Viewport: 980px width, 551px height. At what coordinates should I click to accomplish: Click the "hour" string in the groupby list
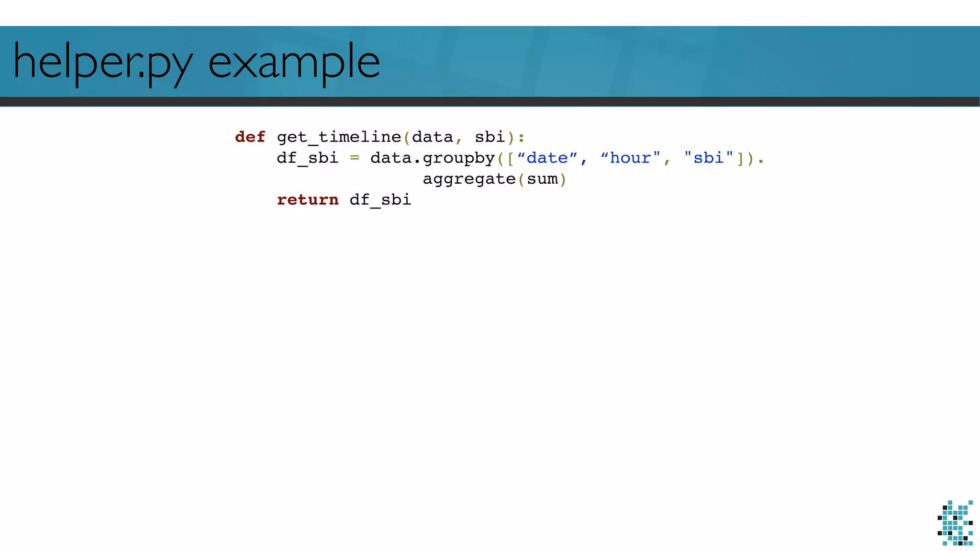[x=631, y=158]
